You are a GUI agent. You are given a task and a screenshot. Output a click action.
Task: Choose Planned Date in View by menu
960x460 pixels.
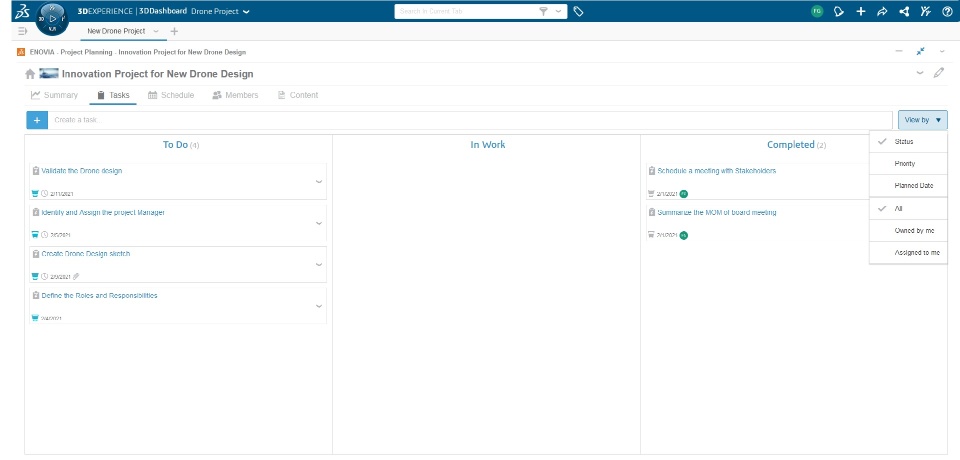pyautogui.click(x=908, y=186)
